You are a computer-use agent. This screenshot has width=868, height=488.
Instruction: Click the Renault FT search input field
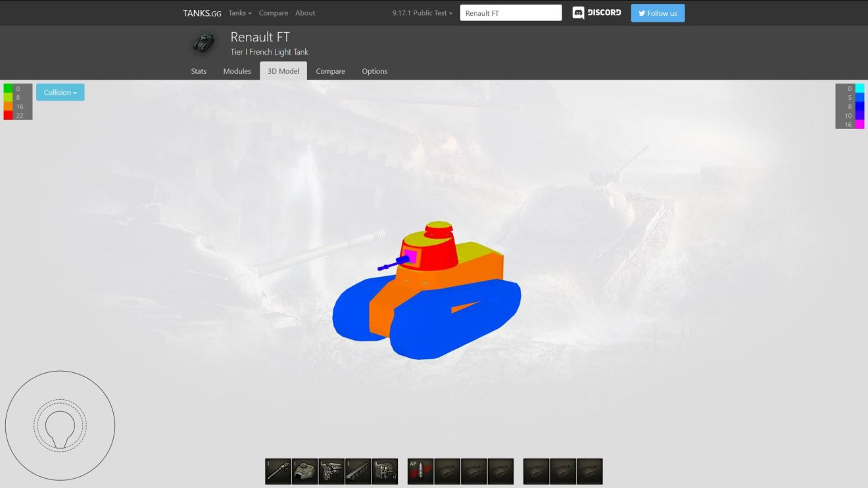point(510,13)
